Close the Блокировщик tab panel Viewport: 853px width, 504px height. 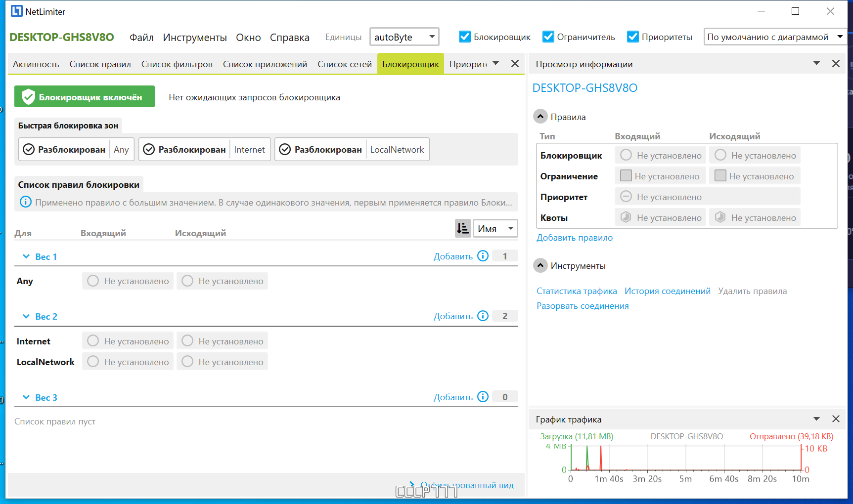(515, 63)
